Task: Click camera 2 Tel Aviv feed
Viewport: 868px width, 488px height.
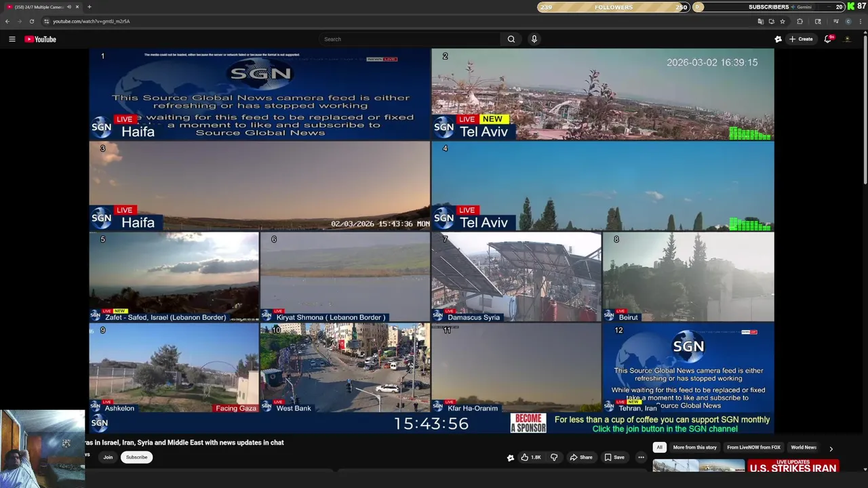Action: point(602,94)
